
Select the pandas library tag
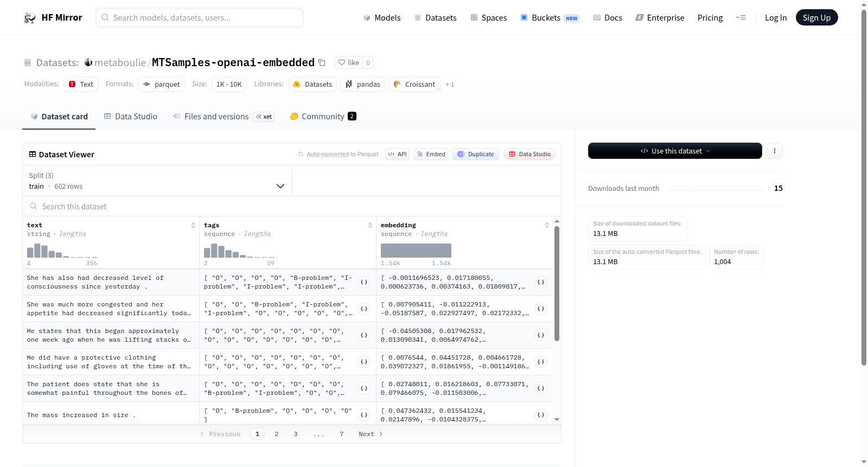click(x=363, y=84)
